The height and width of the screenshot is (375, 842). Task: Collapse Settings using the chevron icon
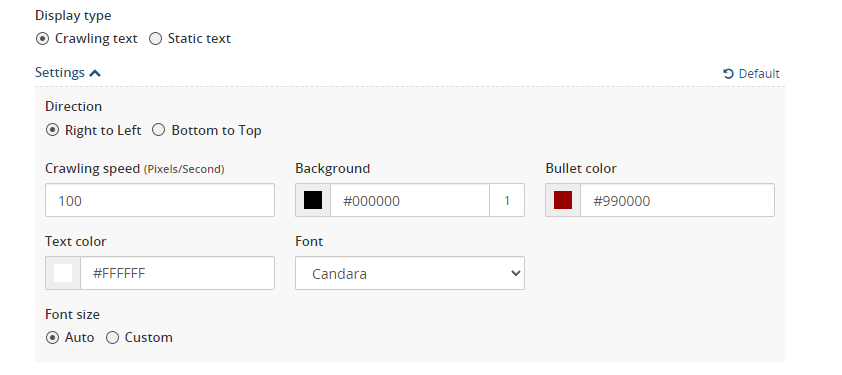(95, 73)
